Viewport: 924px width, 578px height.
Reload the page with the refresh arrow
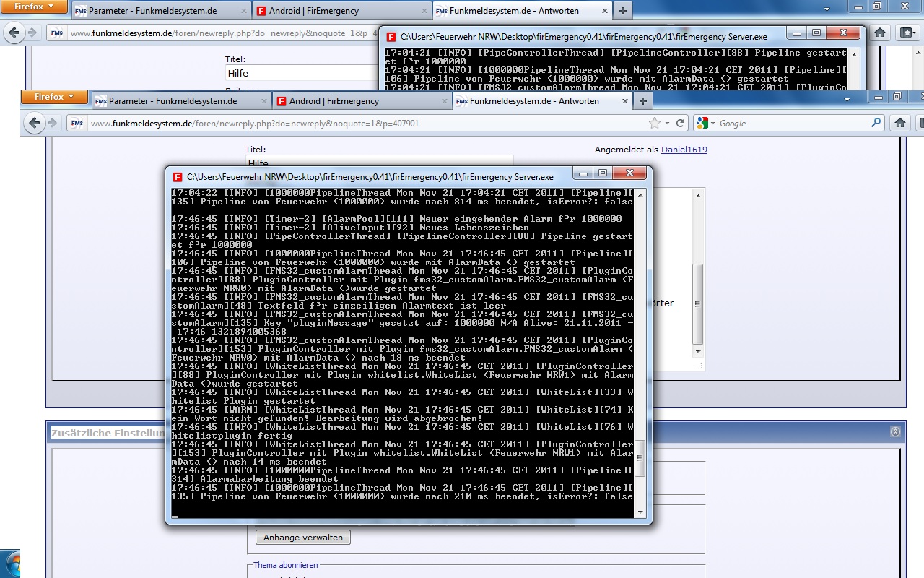[679, 124]
